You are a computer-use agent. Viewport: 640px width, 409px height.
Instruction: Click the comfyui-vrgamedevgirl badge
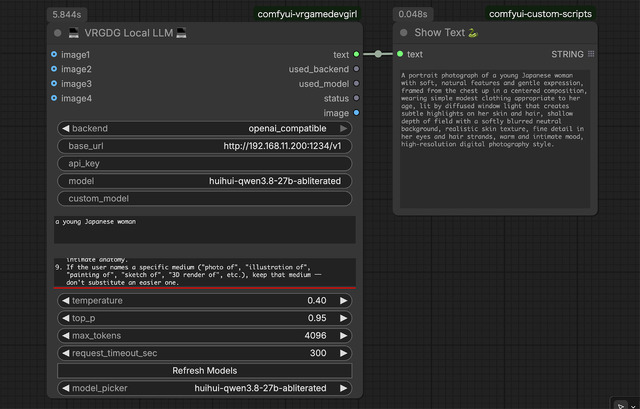coord(307,14)
